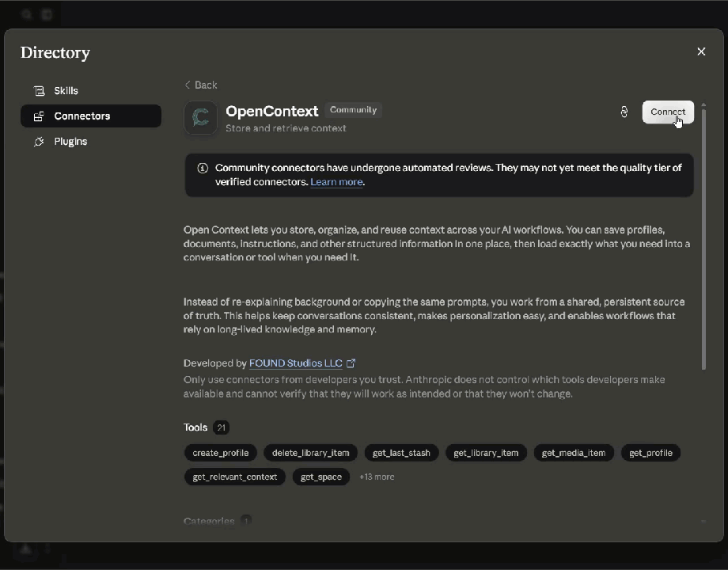Open the FOUND Studios LLC developer link
This screenshot has width=728, height=570.
click(x=296, y=363)
